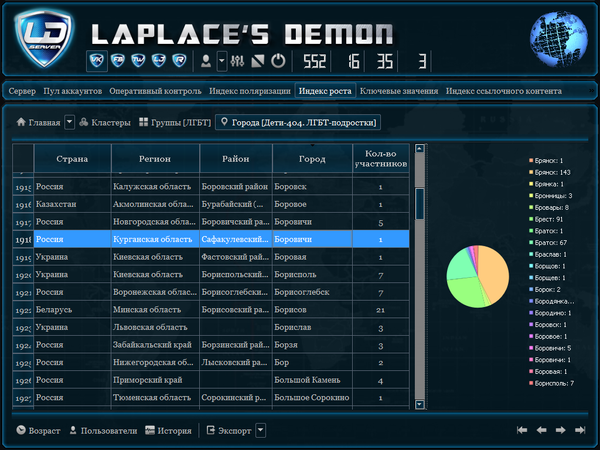Select the Индекс роста tab
The height and width of the screenshot is (450, 600).
tap(325, 91)
